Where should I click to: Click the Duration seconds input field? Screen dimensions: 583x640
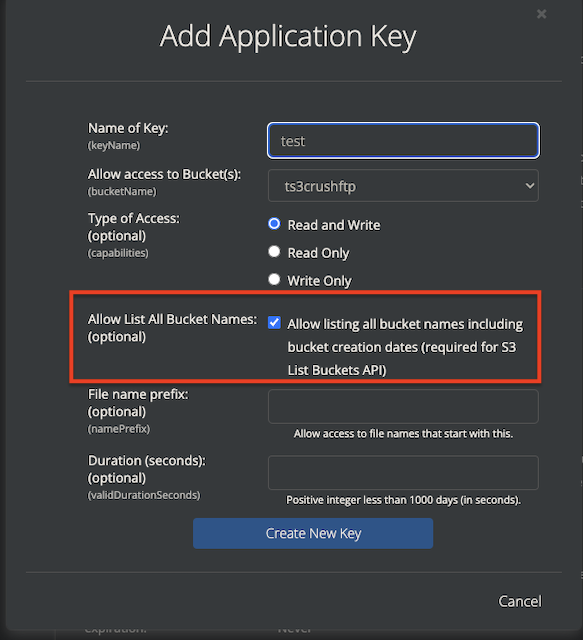pyautogui.click(x=403, y=473)
